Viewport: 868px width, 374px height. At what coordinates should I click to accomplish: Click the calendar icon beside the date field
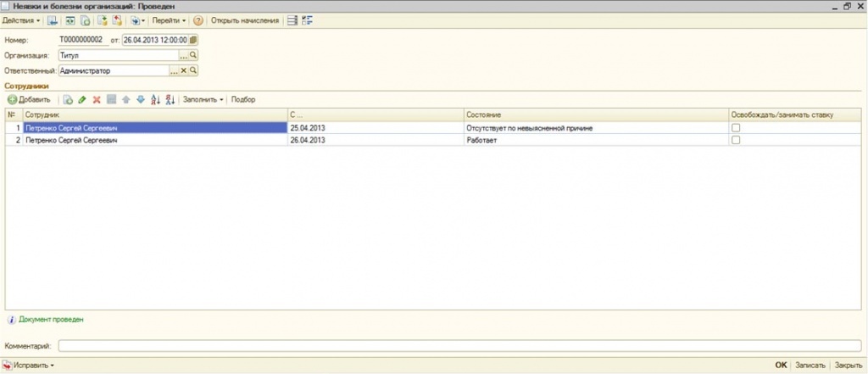pos(193,39)
